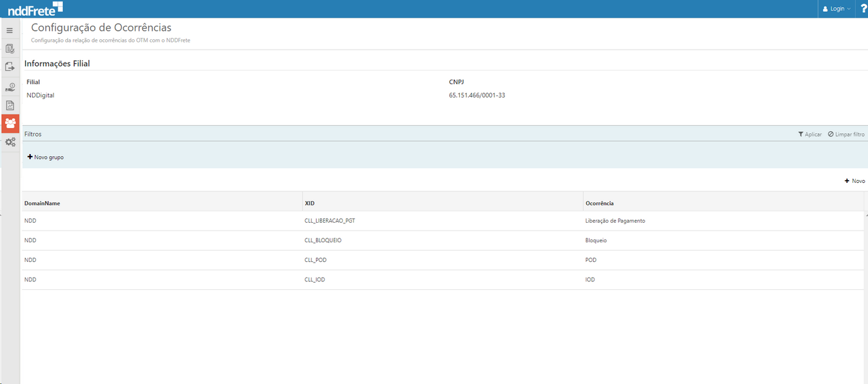Select the CLL_BLOQUEIO table row
Screen dimensions: 868x384
[x=323, y=240]
